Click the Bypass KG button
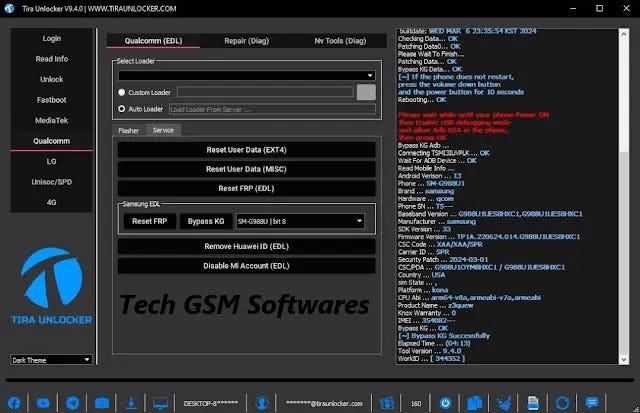 point(206,221)
